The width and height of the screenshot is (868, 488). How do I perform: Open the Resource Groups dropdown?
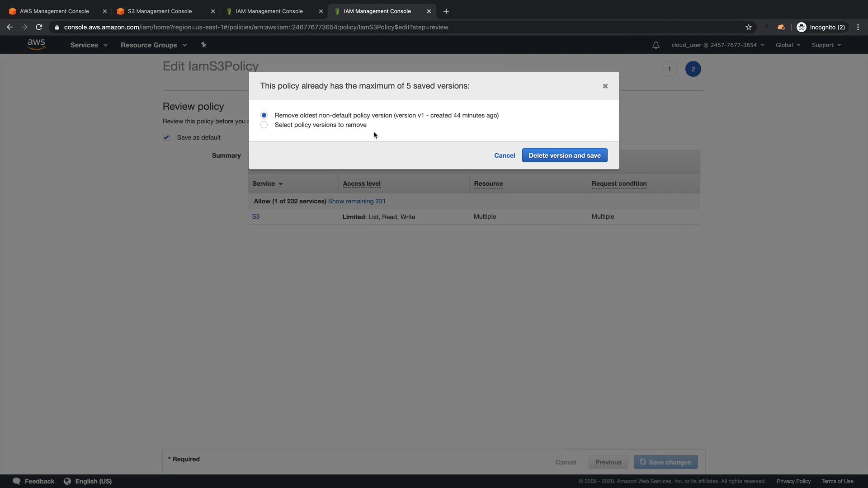pyautogui.click(x=153, y=45)
